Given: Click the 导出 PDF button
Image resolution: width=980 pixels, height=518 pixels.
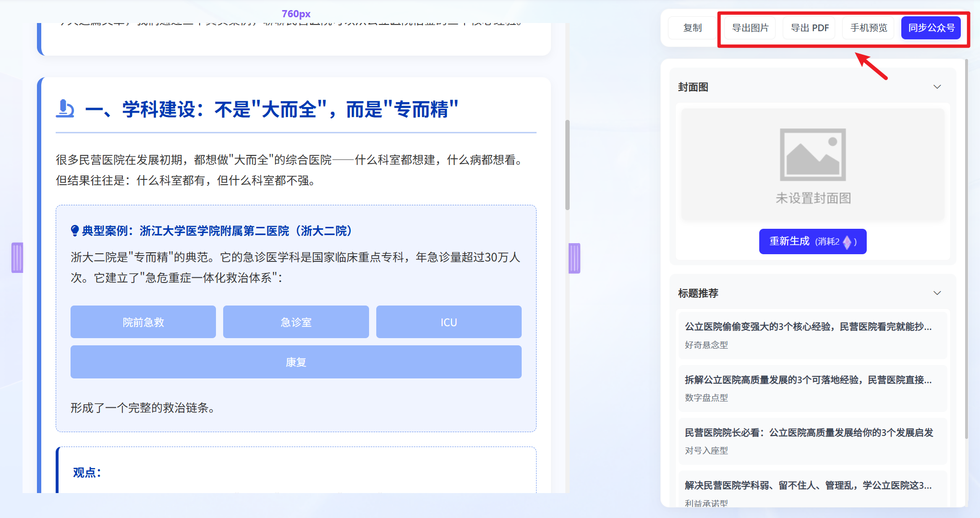Looking at the screenshot, I should [x=810, y=28].
